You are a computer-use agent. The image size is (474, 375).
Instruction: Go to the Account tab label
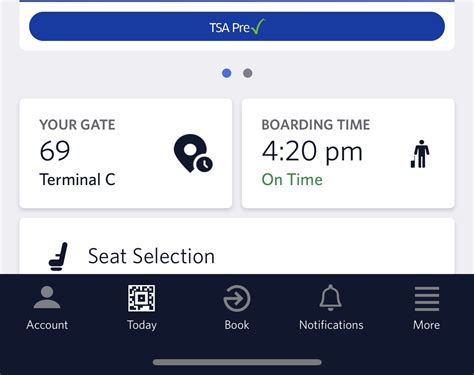pyautogui.click(x=47, y=325)
